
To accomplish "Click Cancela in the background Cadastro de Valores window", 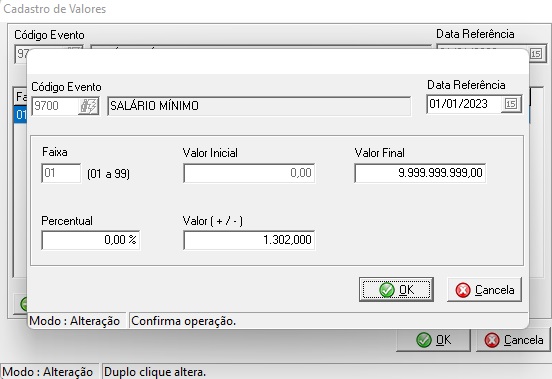I will tap(513, 340).
